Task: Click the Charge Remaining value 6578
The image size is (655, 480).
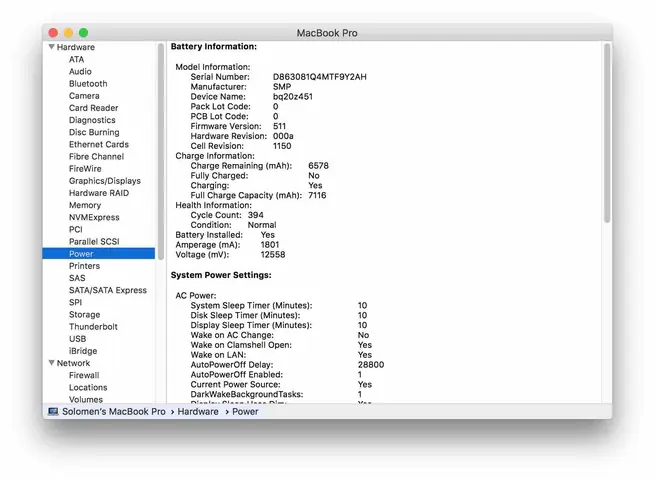Action: click(x=318, y=165)
